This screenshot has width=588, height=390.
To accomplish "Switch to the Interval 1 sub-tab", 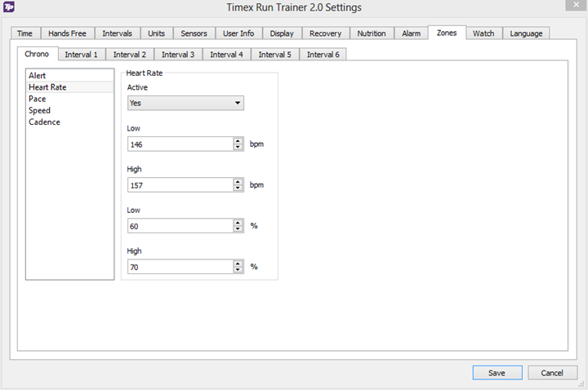I will [x=82, y=55].
